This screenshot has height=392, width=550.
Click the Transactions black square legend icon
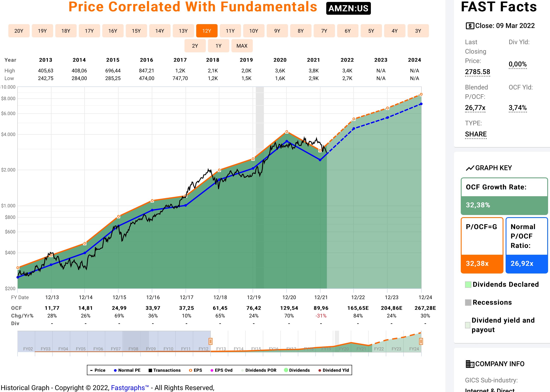click(x=150, y=370)
